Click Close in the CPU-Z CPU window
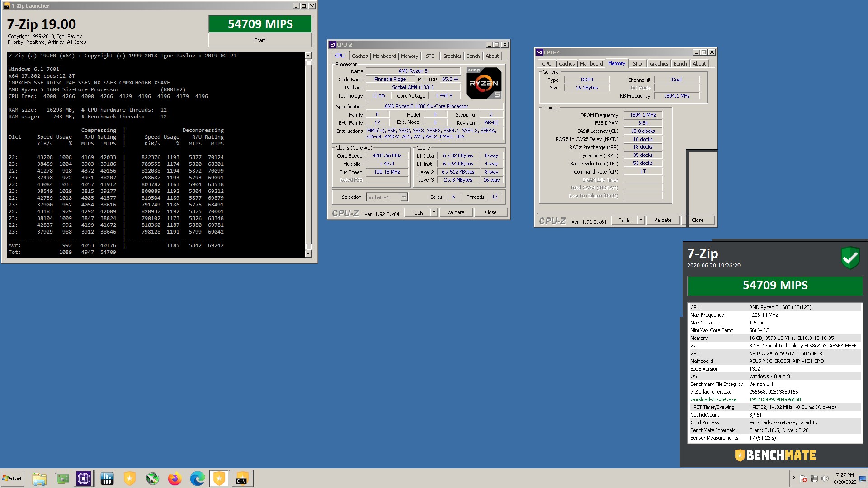Viewport: 868px width, 488px height. pos(491,212)
